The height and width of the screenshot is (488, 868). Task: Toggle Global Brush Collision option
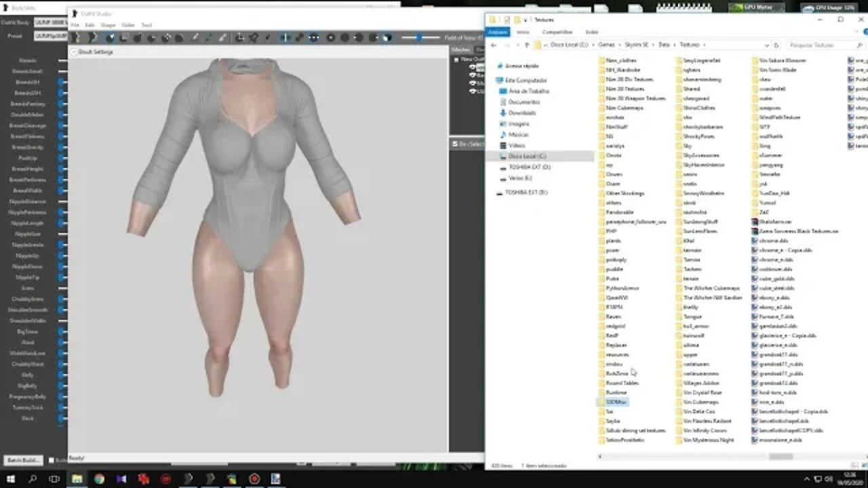point(313,38)
